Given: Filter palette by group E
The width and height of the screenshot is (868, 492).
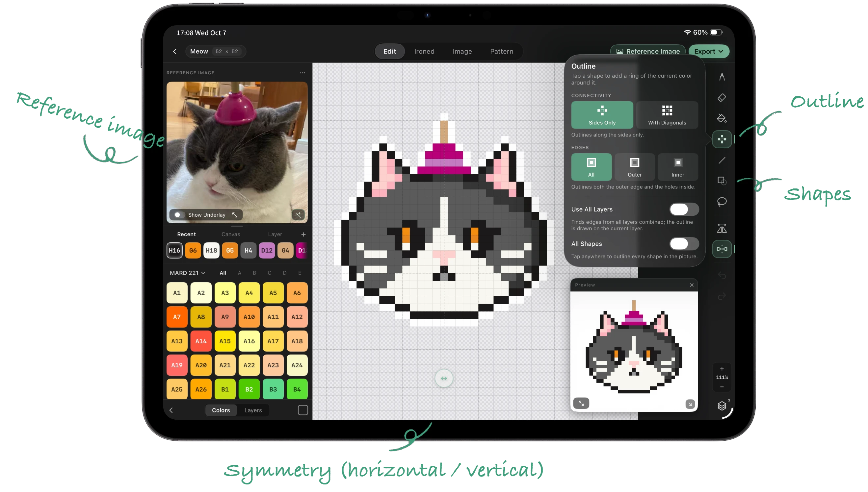Looking at the screenshot, I should [300, 273].
